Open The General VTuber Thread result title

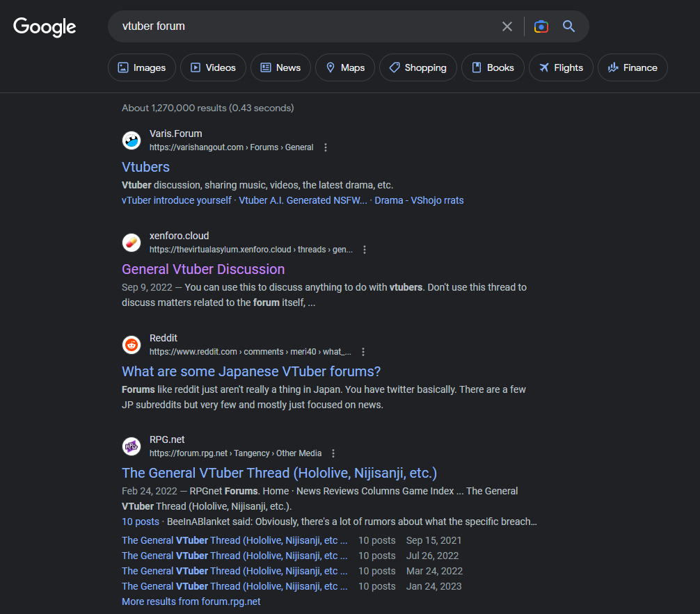[279, 473]
